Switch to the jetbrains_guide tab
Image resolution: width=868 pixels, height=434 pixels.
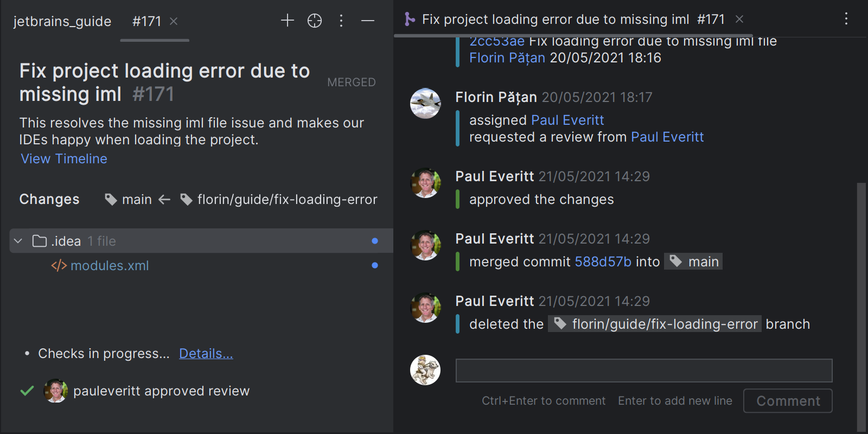click(x=62, y=21)
